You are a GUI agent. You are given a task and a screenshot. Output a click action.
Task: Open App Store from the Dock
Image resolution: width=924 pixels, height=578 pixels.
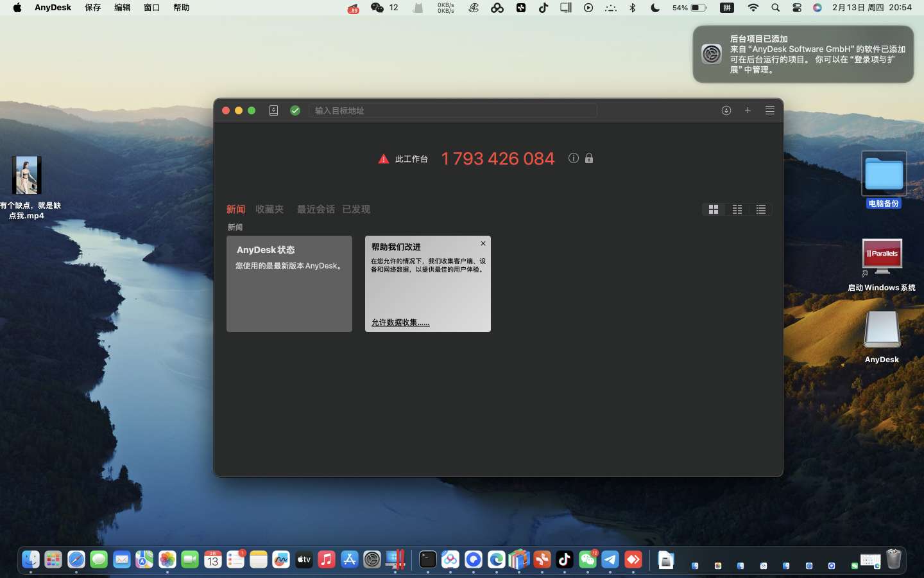point(350,560)
